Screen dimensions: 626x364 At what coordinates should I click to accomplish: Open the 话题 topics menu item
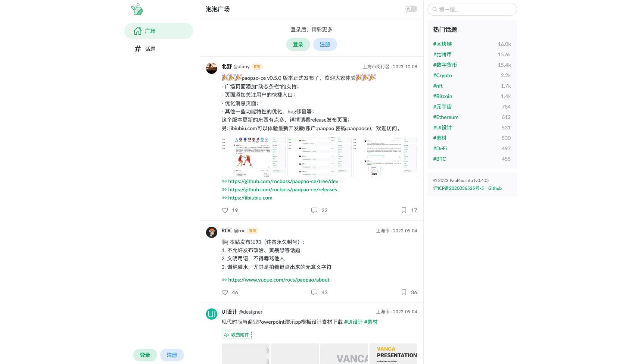tap(159, 49)
